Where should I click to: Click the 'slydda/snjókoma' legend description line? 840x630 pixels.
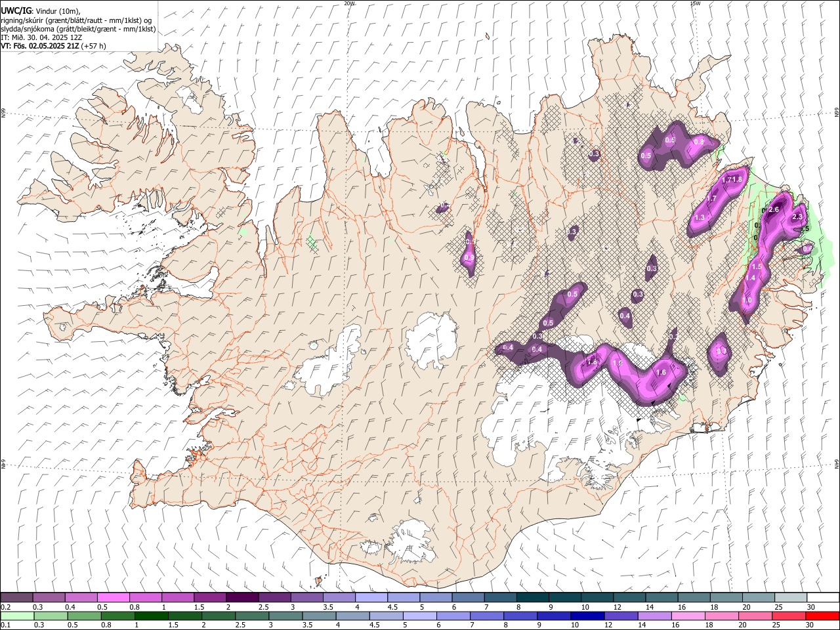tap(78, 29)
